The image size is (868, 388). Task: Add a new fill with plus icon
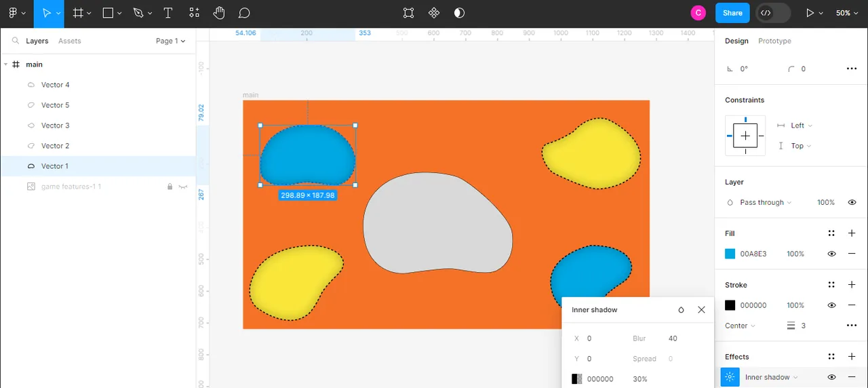coord(852,233)
